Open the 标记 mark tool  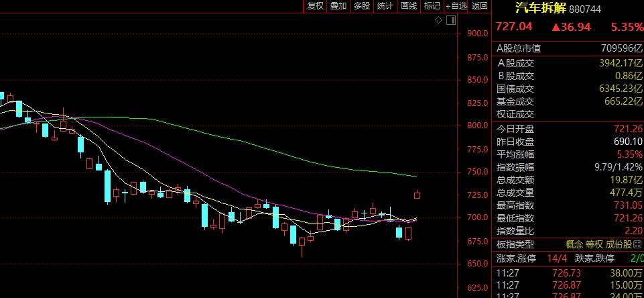pos(432,6)
